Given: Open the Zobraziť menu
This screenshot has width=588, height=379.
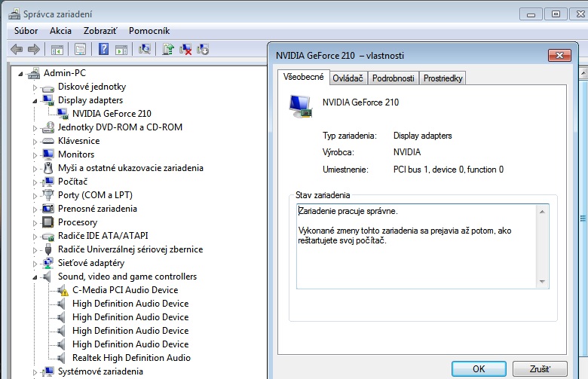Looking at the screenshot, I should [x=100, y=31].
